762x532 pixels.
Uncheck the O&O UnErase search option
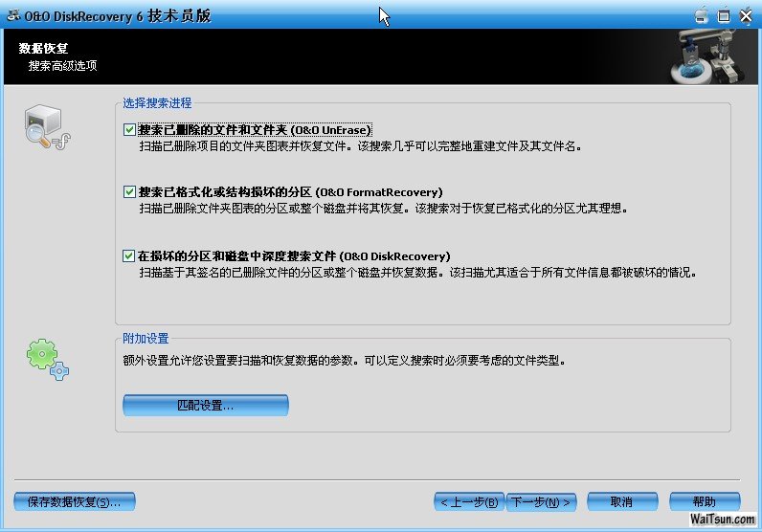(x=129, y=130)
